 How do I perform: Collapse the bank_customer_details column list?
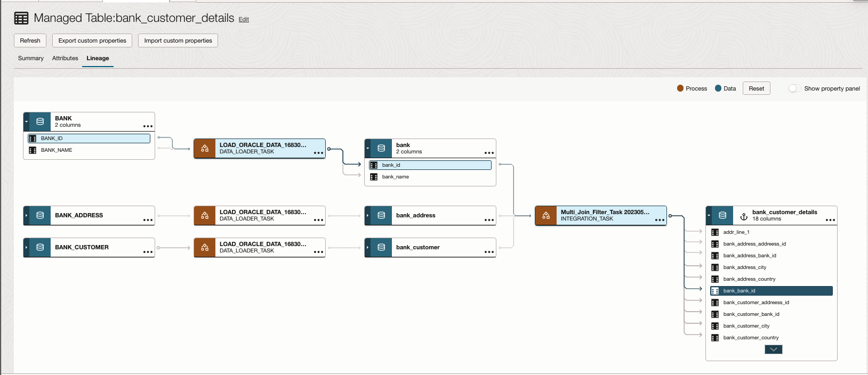pos(709,215)
